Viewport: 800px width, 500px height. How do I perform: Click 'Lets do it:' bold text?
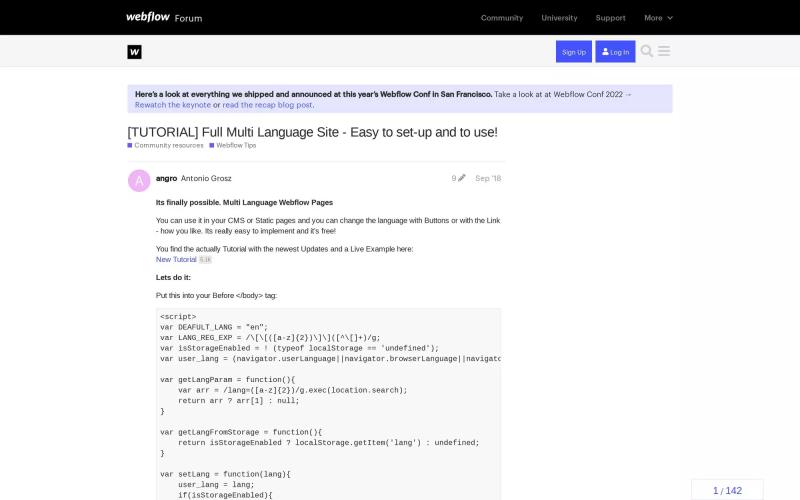[173, 278]
